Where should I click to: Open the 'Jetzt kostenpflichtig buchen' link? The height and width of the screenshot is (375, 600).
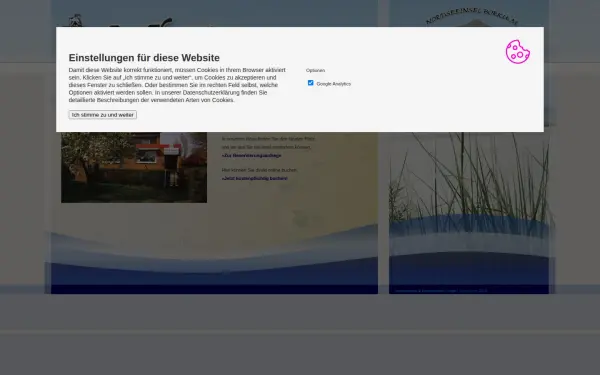click(x=254, y=178)
